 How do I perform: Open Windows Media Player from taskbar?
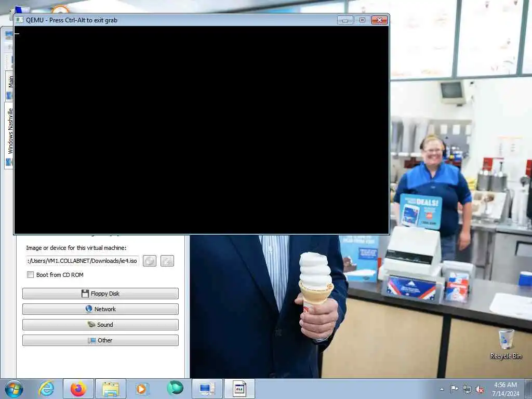142,389
